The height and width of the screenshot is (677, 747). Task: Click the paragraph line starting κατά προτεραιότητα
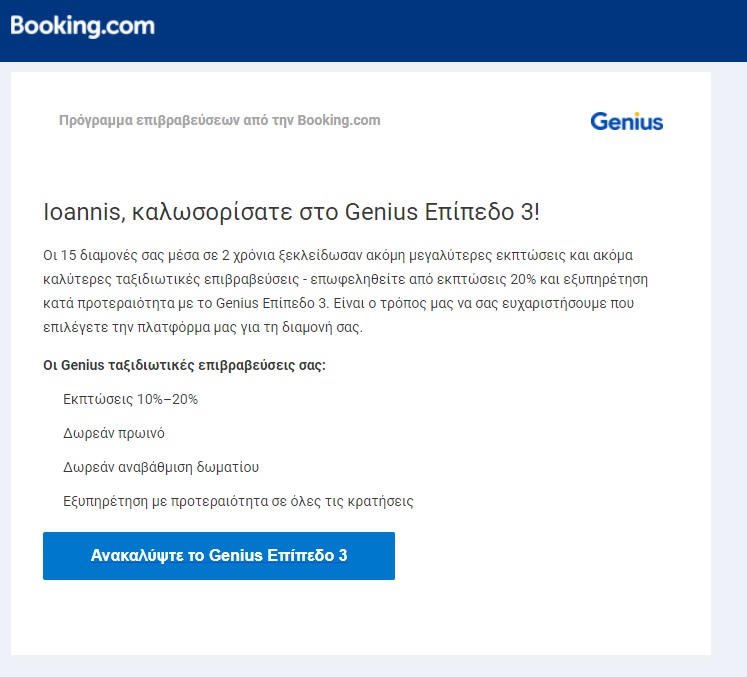click(x=338, y=303)
